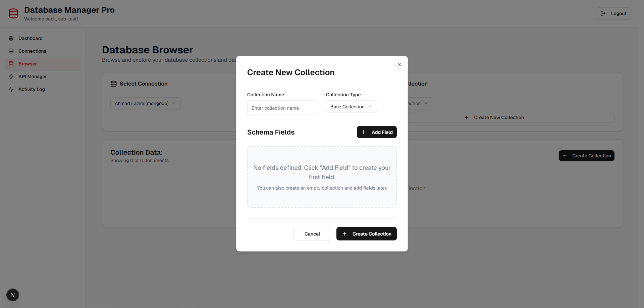Open the Collection Type dropdown

351,107
